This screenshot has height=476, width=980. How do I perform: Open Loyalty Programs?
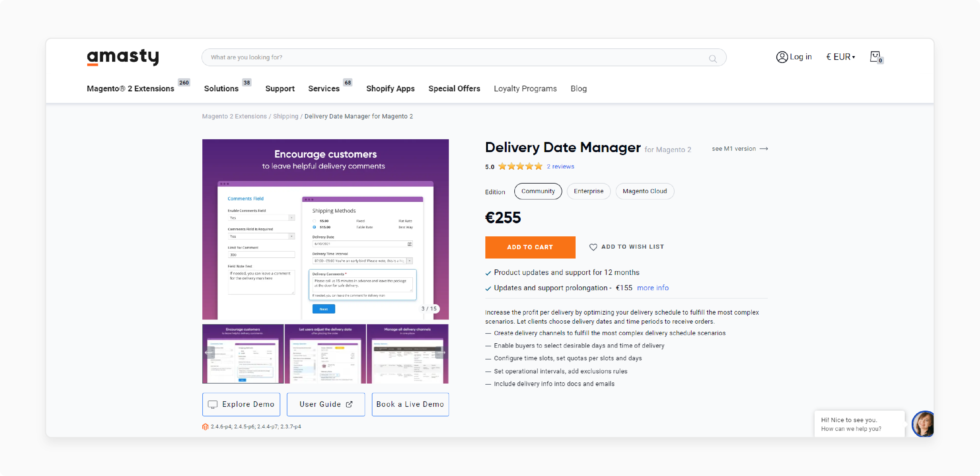click(x=525, y=89)
